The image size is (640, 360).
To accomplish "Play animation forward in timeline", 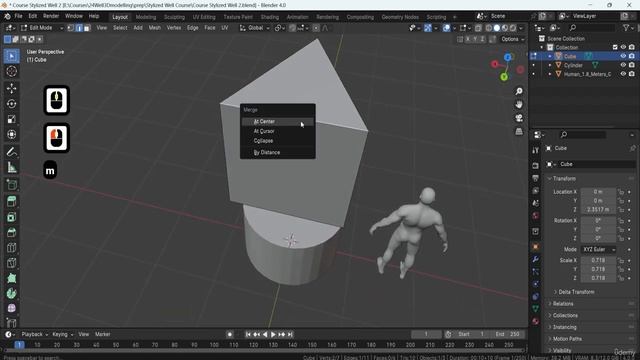I will (273, 334).
